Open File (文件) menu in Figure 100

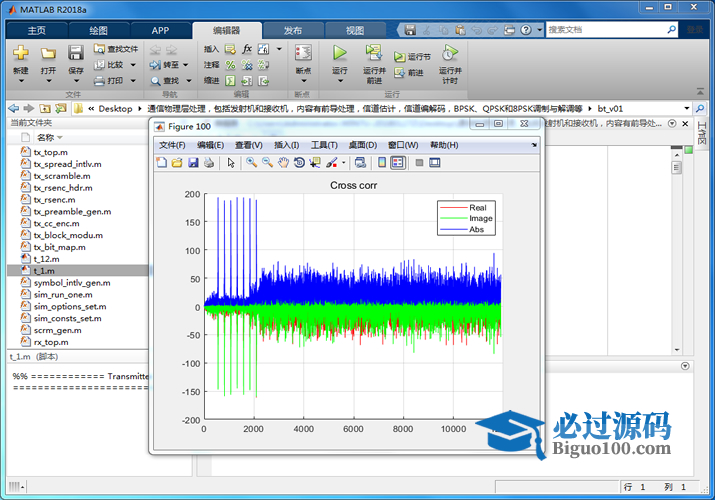[172, 145]
